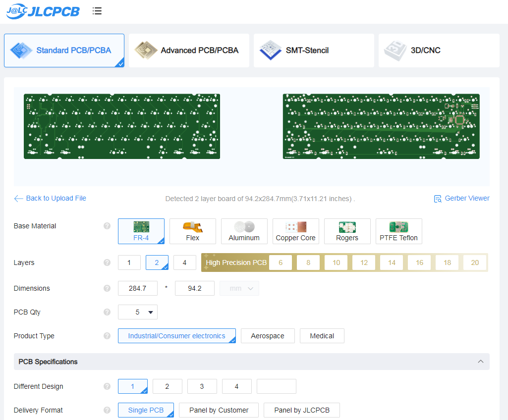
Task: Switch to SMT-Stencil tab
Action: click(314, 51)
